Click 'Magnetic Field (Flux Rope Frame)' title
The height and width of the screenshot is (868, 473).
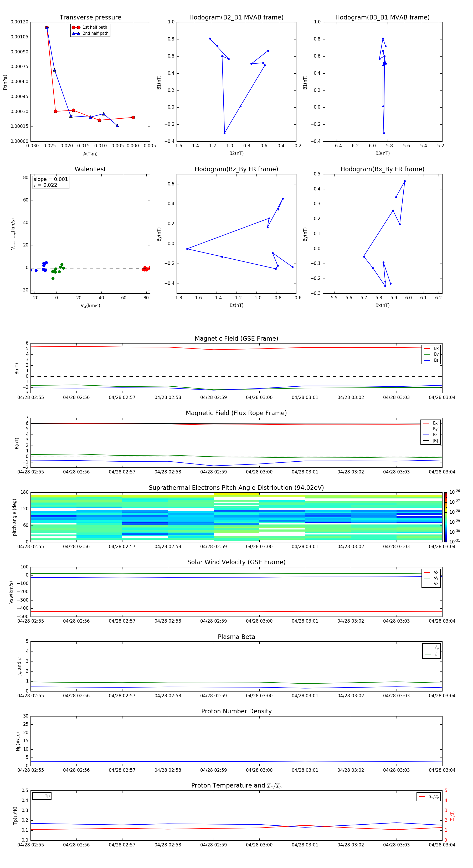point(236,413)
